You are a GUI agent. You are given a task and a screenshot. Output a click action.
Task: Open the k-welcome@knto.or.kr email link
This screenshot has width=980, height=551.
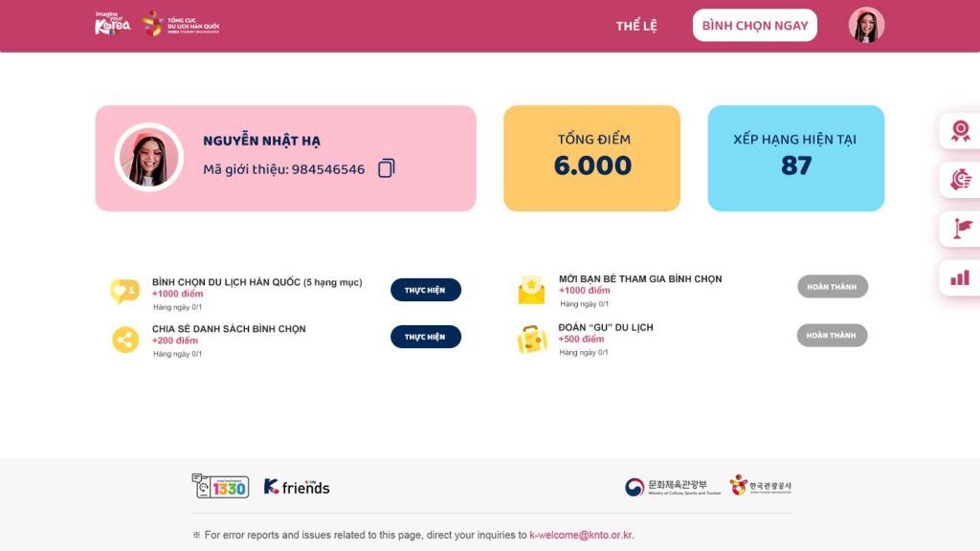(581, 535)
